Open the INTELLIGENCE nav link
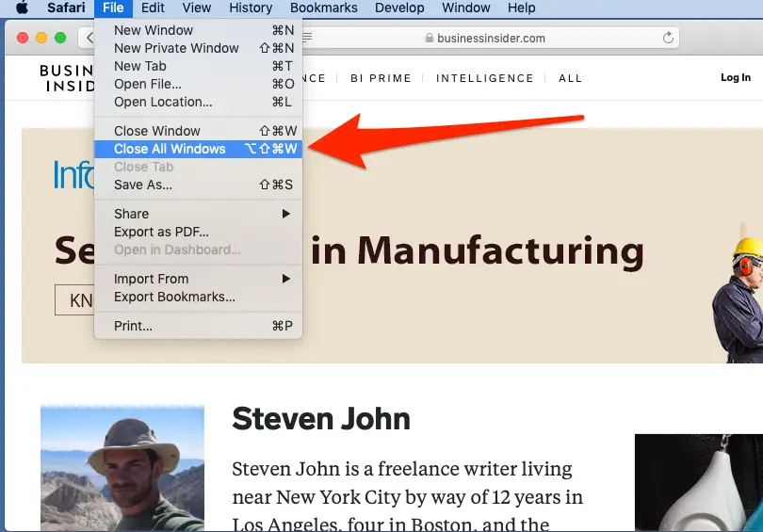Image resolution: width=763 pixels, height=532 pixels. (485, 78)
